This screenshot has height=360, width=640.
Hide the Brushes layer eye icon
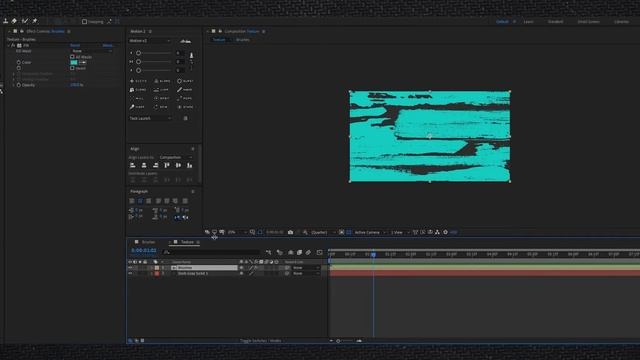coord(130,268)
